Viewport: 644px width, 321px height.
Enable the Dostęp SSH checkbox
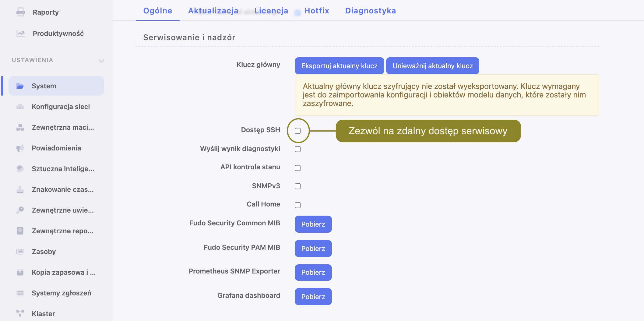pyautogui.click(x=298, y=131)
